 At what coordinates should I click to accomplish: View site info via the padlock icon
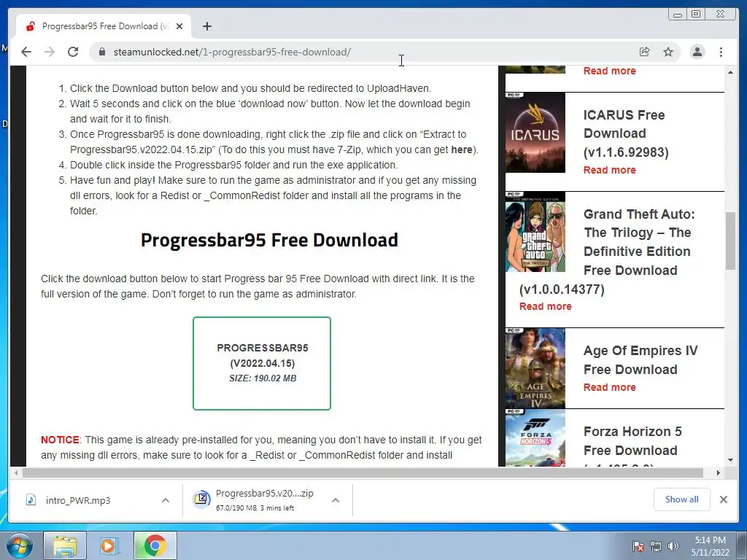point(101,52)
